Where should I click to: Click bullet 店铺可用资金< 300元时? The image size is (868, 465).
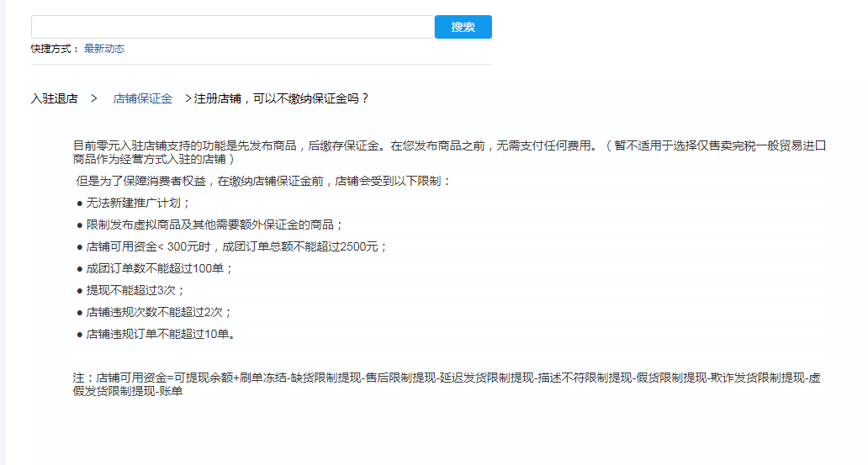pyautogui.click(x=232, y=247)
